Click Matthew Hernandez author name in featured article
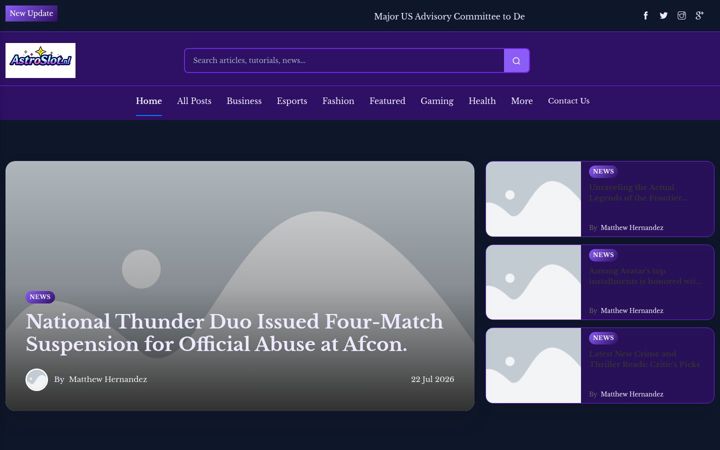 (108, 380)
